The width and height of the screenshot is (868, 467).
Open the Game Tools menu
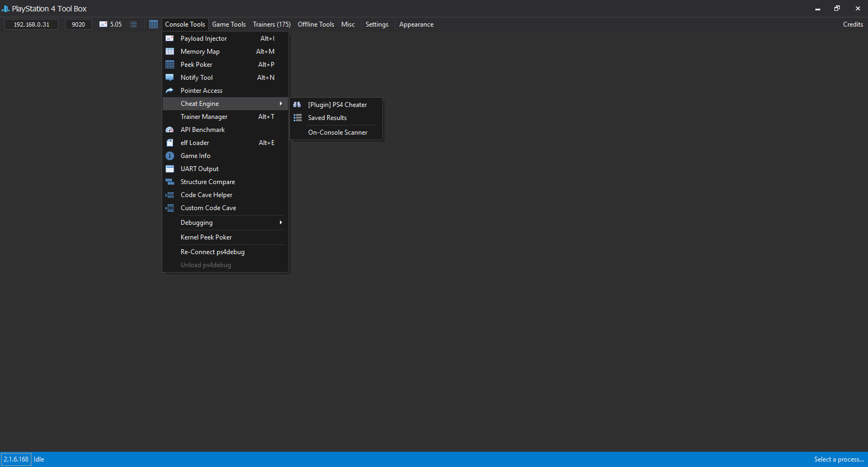tap(229, 24)
